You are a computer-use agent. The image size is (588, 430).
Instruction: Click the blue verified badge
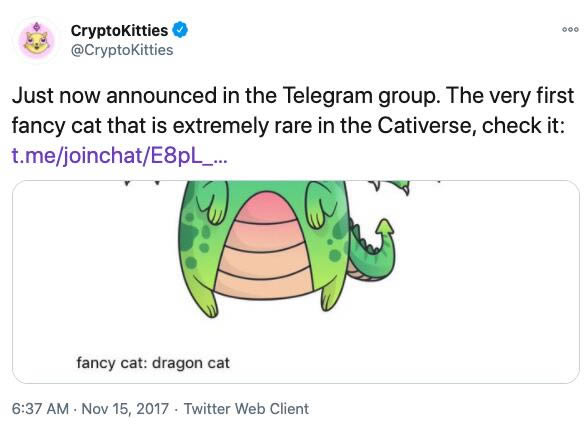(x=180, y=30)
